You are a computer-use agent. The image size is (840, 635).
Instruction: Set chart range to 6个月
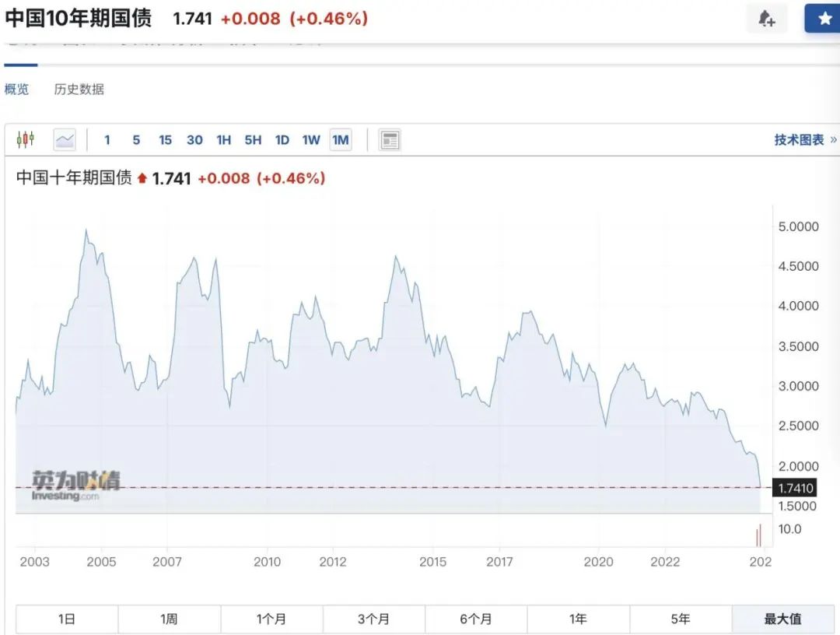(476, 619)
